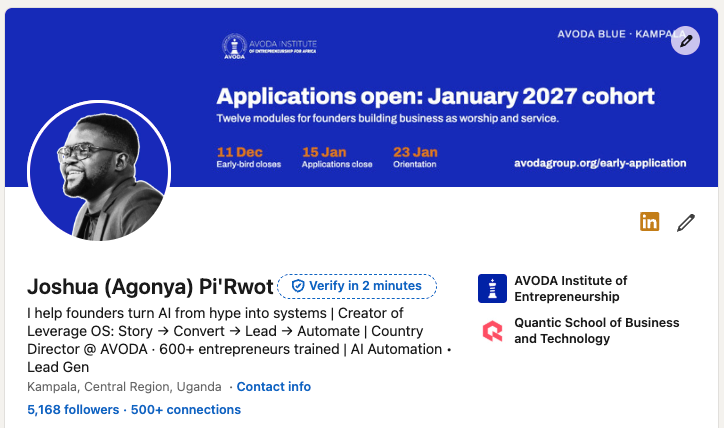This screenshot has height=428, width=724.
Task: Click the gold LinkedIn Premium badge icon
Action: [x=649, y=222]
